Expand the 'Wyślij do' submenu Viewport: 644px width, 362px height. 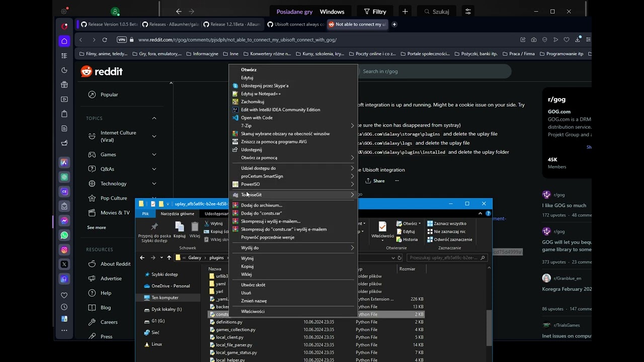tap(293, 248)
